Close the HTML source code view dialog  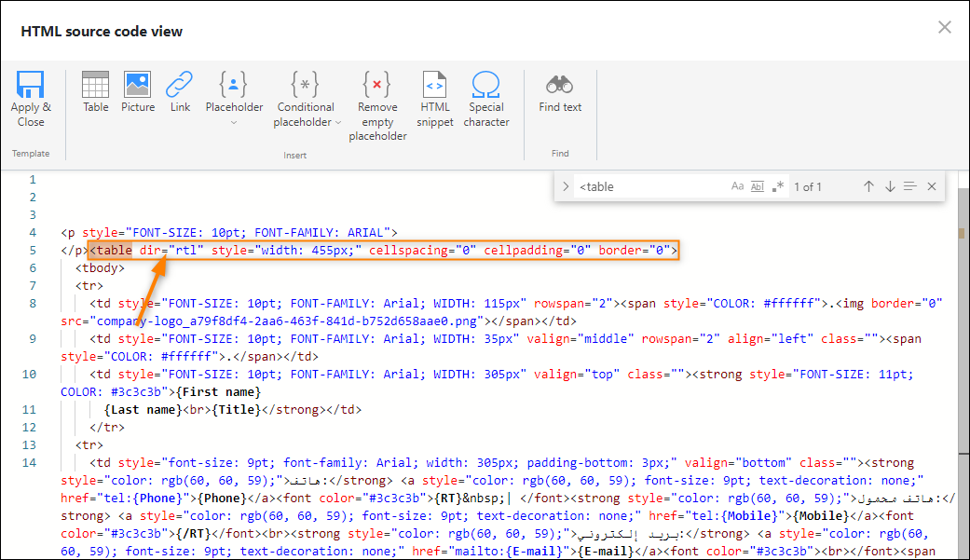944,27
